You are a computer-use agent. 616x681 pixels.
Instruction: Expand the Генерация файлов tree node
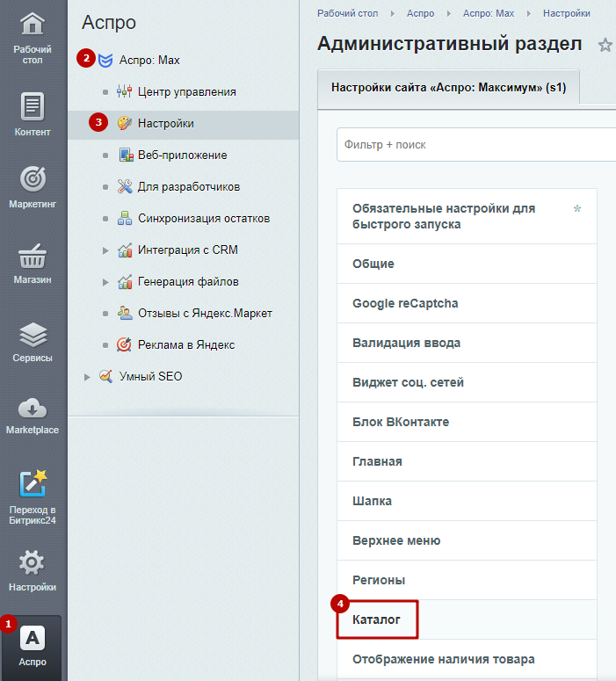point(105,282)
